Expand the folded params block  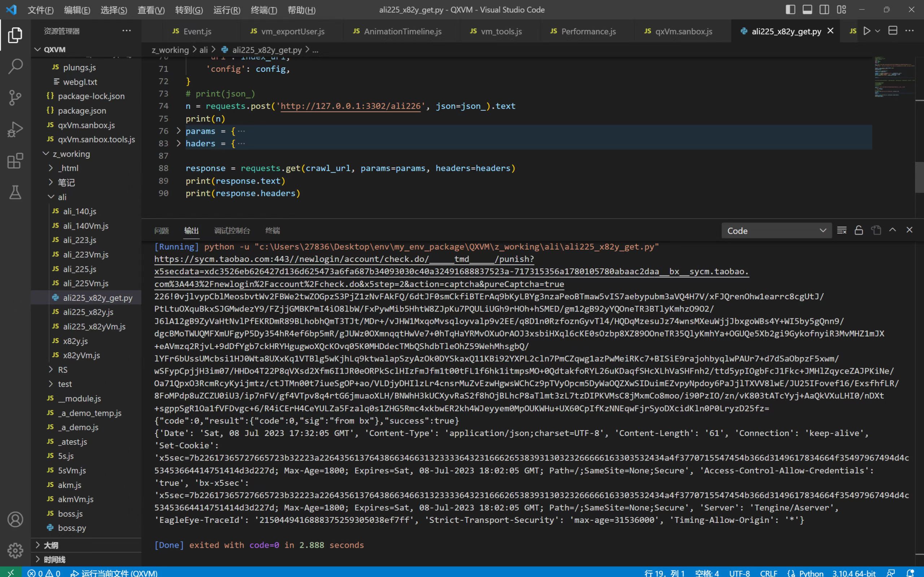[178, 131]
